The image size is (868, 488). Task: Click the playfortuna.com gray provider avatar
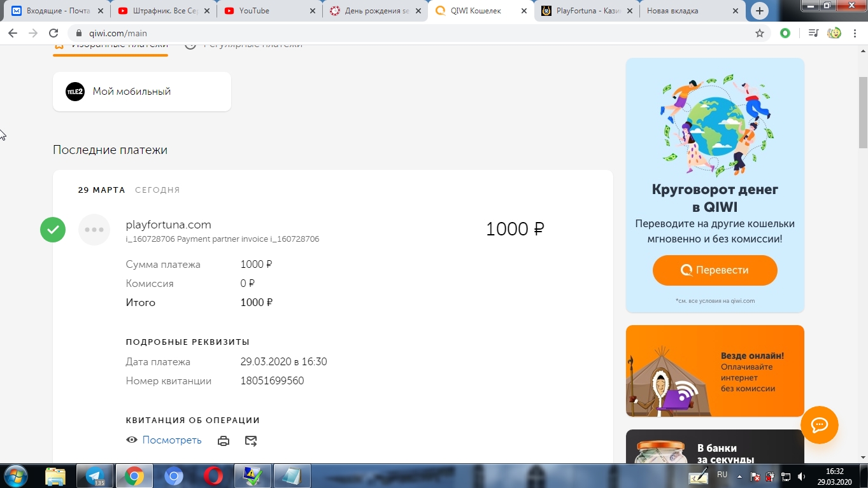[x=94, y=230]
